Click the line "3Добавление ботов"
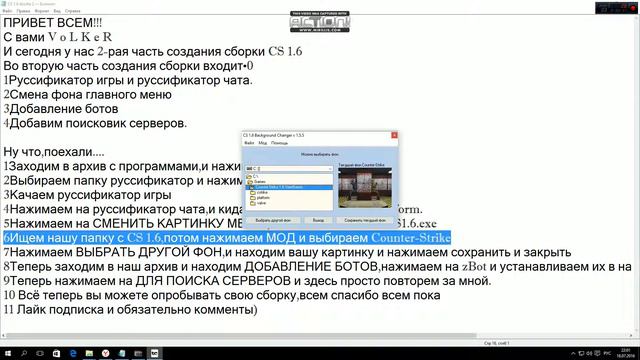Image resolution: width=640 pixels, height=360 pixels. click(61, 109)
